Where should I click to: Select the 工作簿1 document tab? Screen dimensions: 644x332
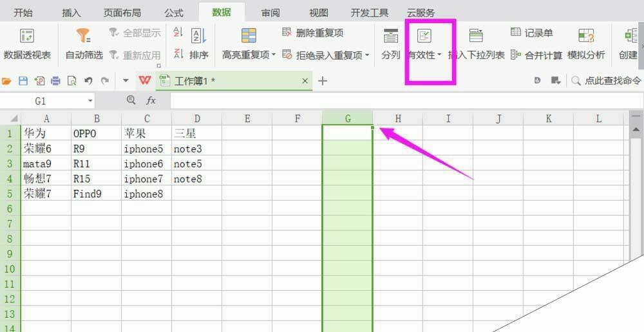click(x=234, y=81)
